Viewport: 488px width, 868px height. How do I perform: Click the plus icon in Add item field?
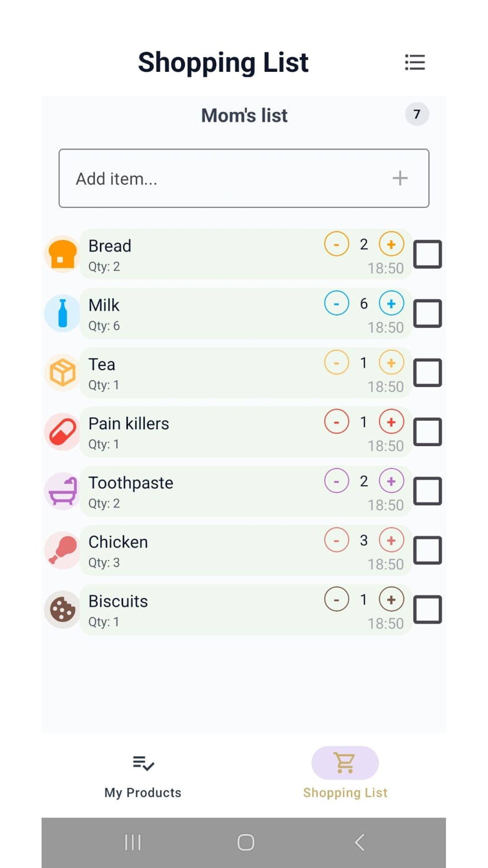pos(400,178)
